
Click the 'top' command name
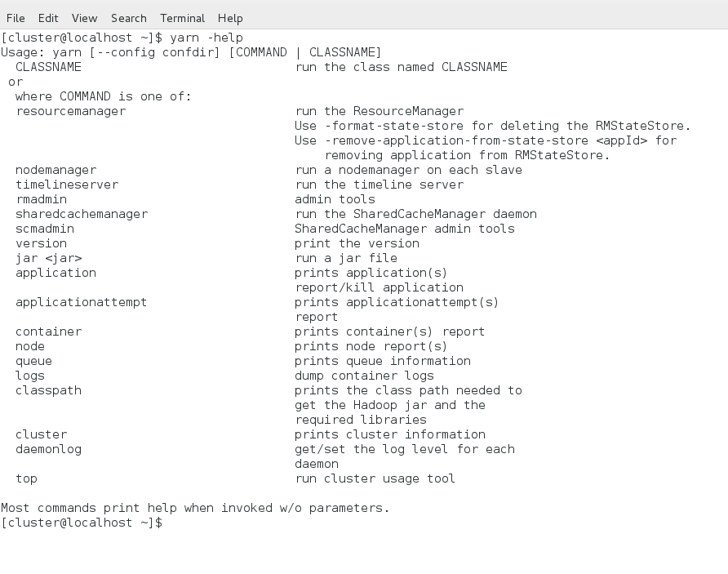point(26,478)
